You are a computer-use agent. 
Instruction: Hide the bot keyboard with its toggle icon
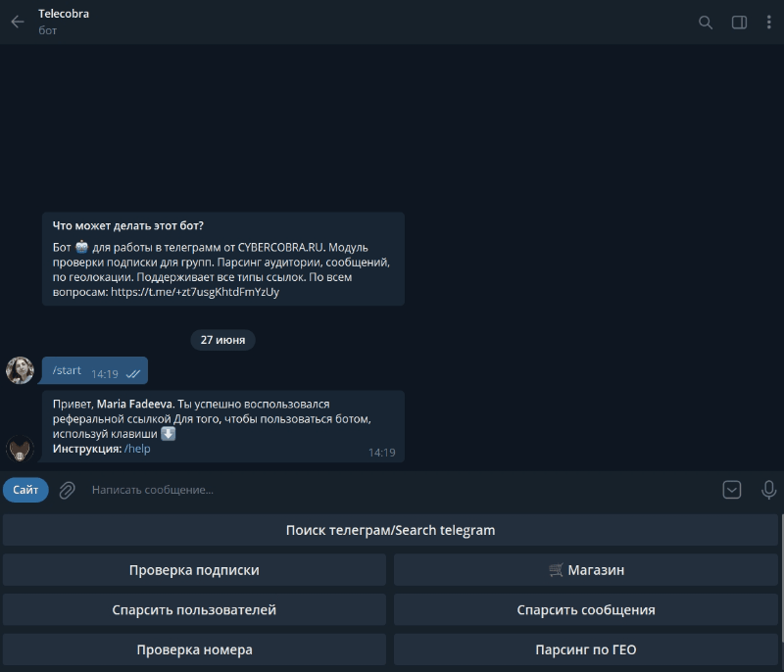731,490
